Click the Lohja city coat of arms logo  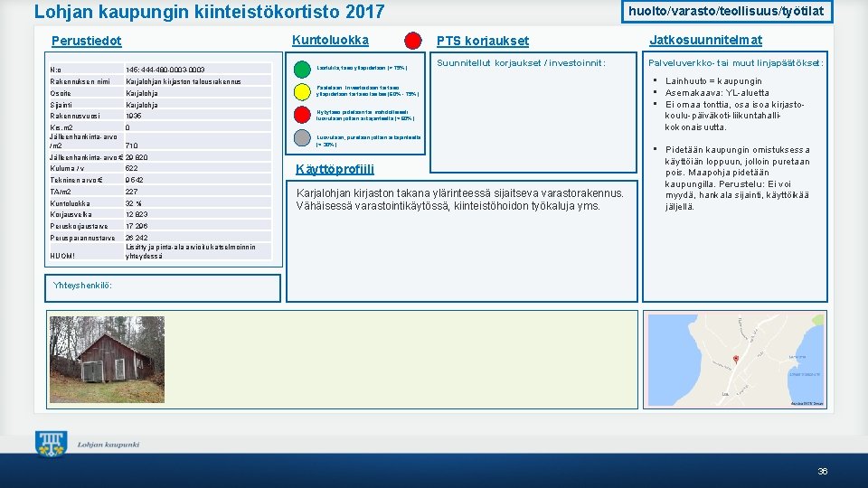coord(51,444)
